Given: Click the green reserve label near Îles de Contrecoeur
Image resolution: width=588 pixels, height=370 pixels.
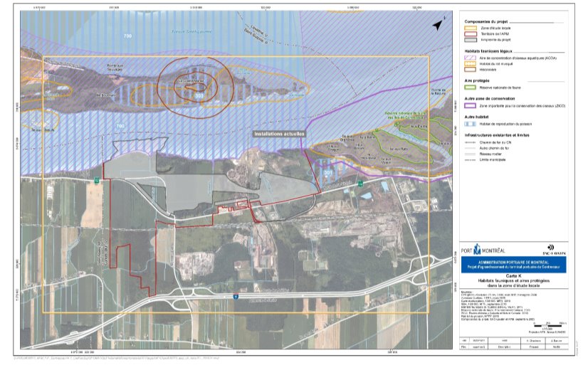Looking at the screenshot, I should (405, 115).
